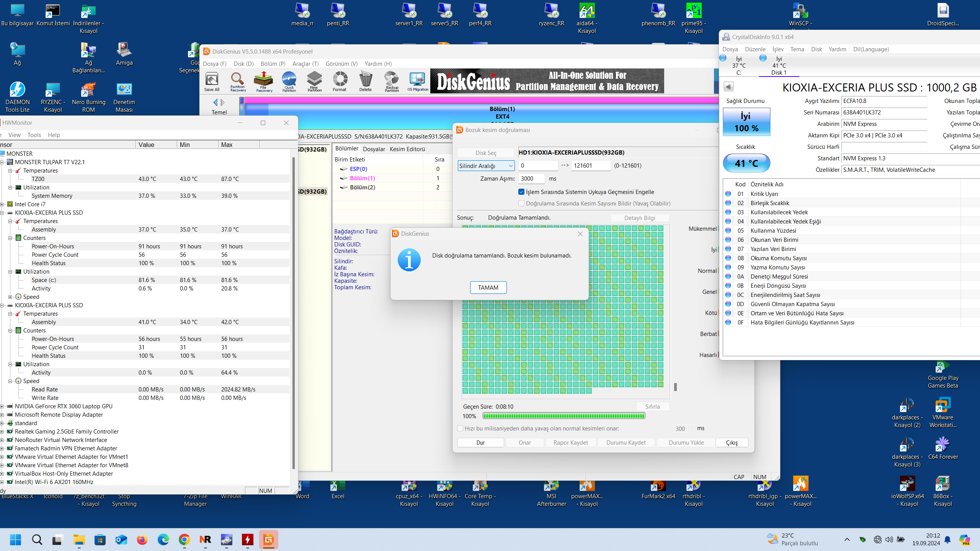Switch to Dosyalar tab in DiskGenius
This screenshot has height=551, width=980.
point(374,149)
